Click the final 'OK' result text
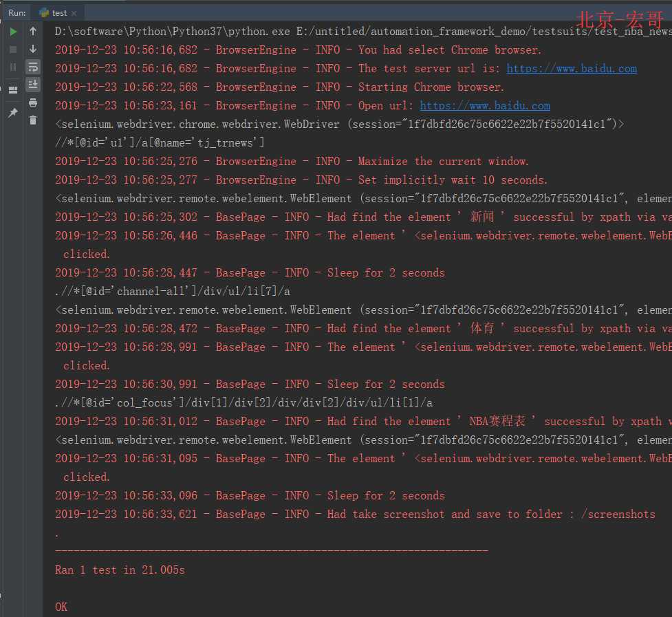 [x=61, y=607]
